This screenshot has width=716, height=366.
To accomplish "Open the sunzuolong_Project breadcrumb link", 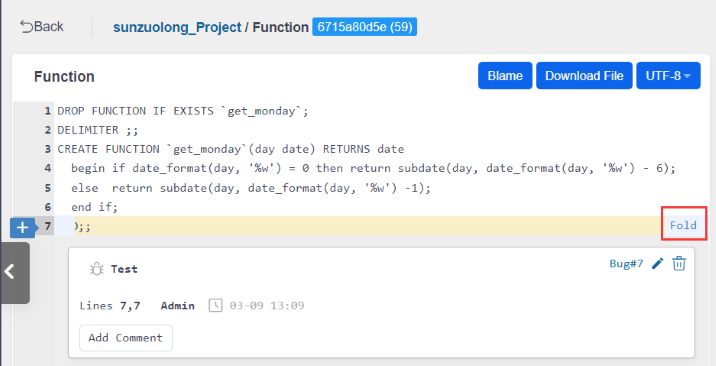I will (x=177, y=27).
